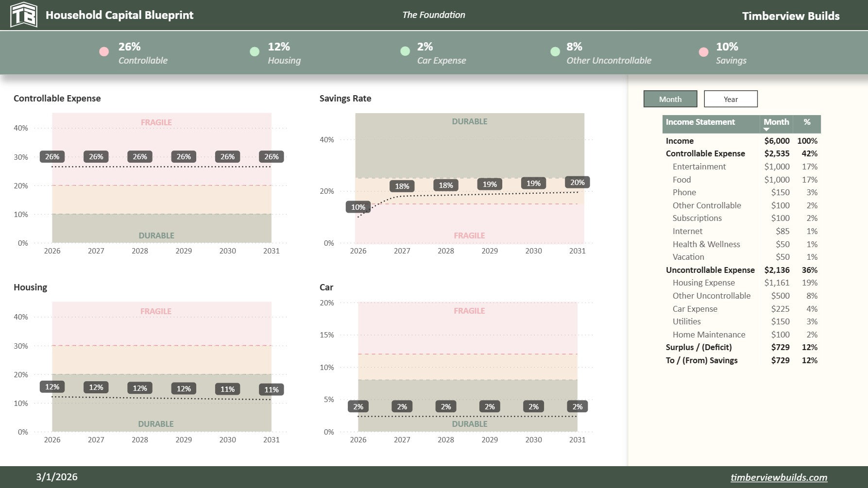Open the timberviewbuilds.com link
868x488 pixels.
(779, 477)
